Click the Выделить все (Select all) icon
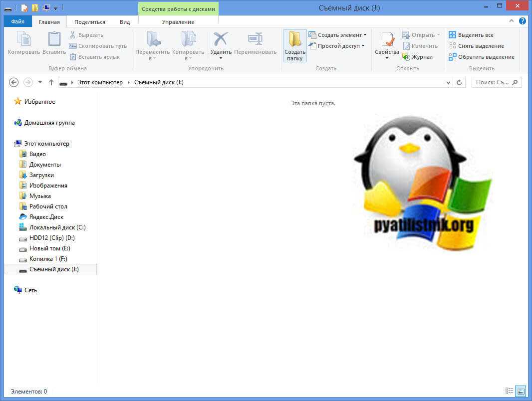 coord(452,35)
